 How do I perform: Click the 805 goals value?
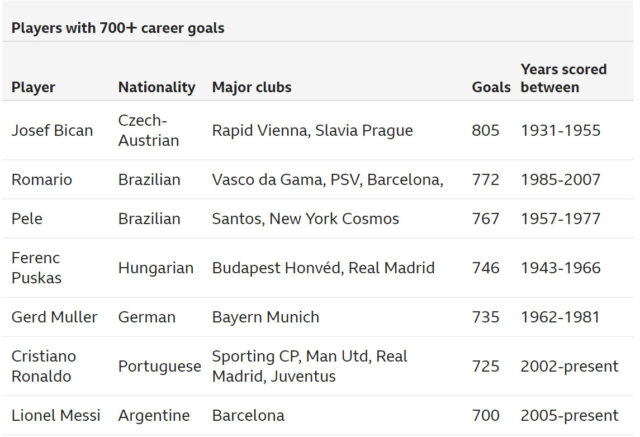tap(486, 131)
